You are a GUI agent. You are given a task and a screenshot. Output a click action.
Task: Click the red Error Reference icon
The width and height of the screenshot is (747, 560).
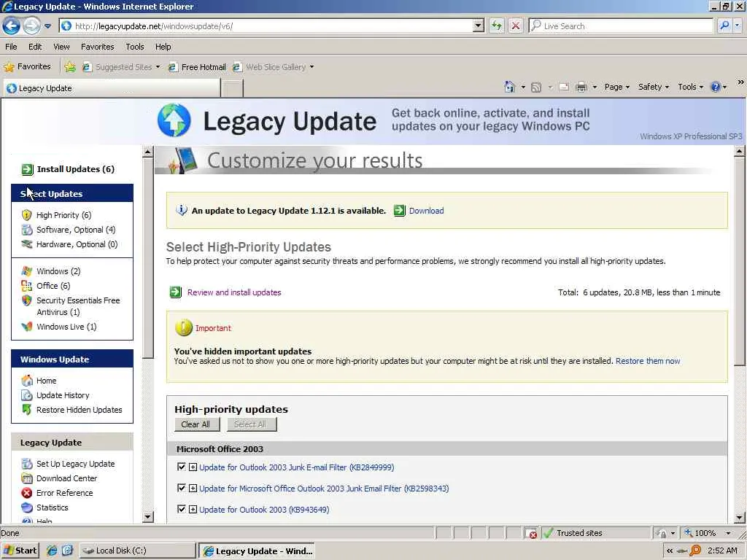tap(27, 493)
